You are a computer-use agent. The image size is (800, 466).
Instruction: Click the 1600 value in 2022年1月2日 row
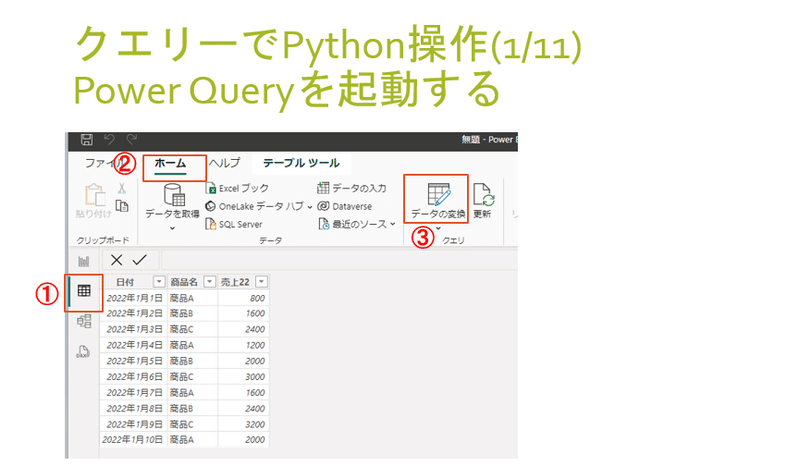(x=255, y=313)
